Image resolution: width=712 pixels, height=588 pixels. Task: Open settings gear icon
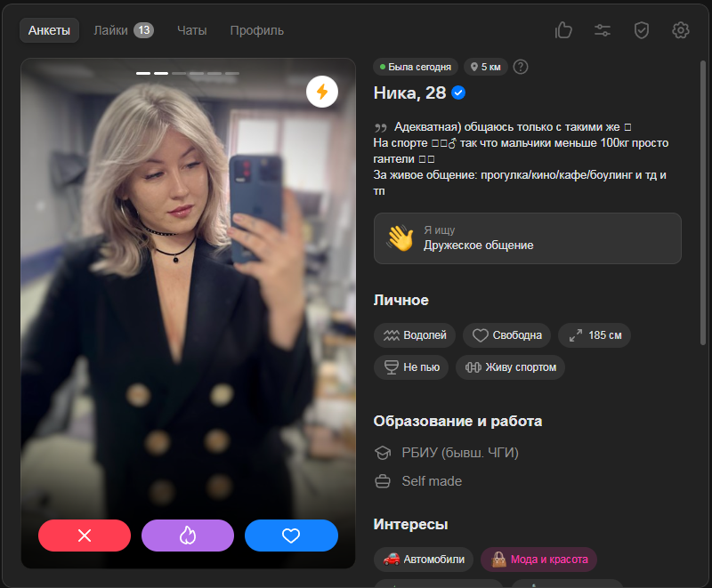pos(681,30)
